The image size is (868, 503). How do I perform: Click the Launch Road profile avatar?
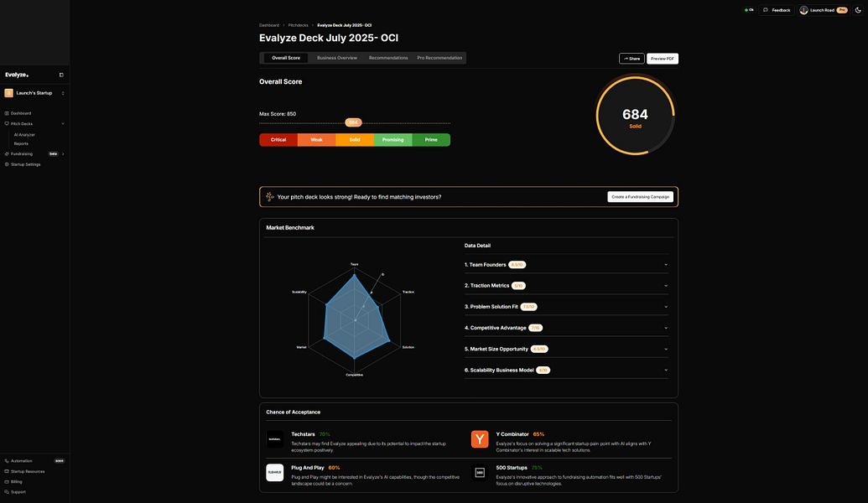point(803,10)
